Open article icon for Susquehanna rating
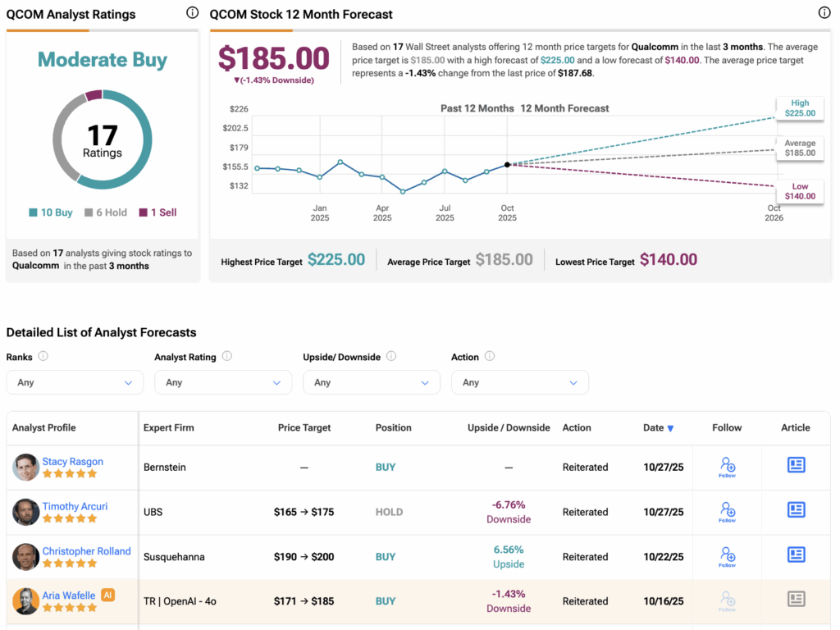Image resolution: width=840 pixels, height=630 pixels. (796, 555)
